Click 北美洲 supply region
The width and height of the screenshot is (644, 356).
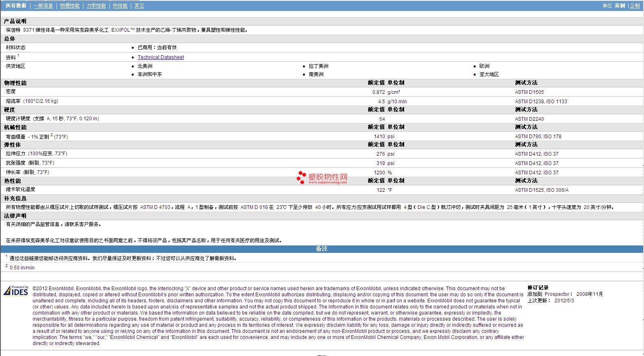145,66
